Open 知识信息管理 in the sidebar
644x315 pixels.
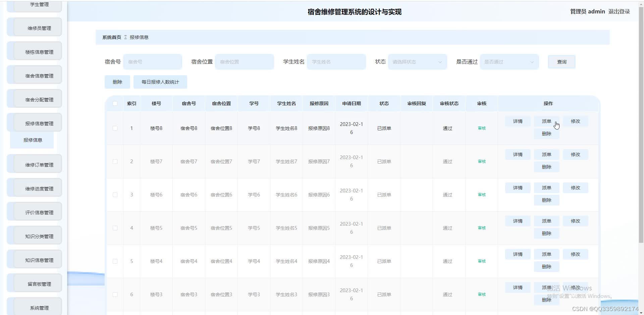click(x=34, y=259)
